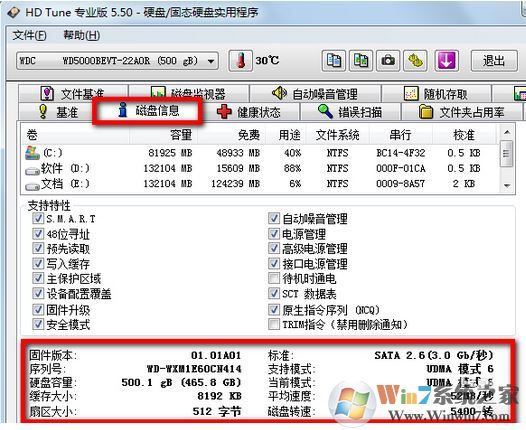Click the 81925 MB capacity cell

pos(170,153)
